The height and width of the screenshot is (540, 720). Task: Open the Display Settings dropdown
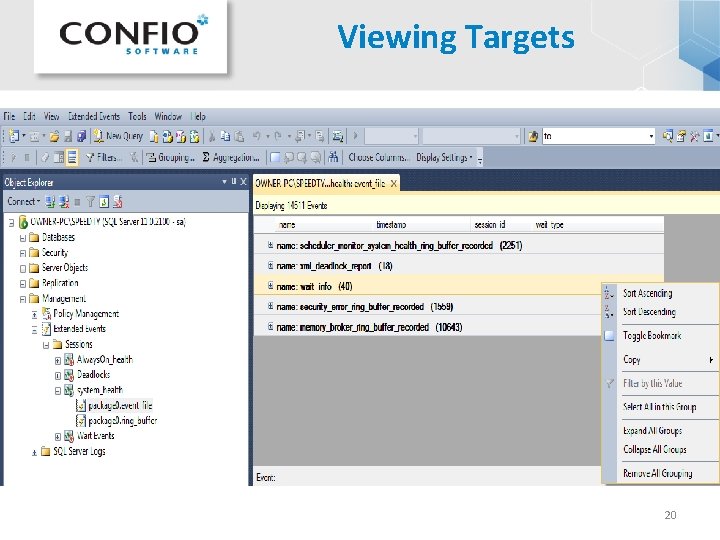pos(444,158)
